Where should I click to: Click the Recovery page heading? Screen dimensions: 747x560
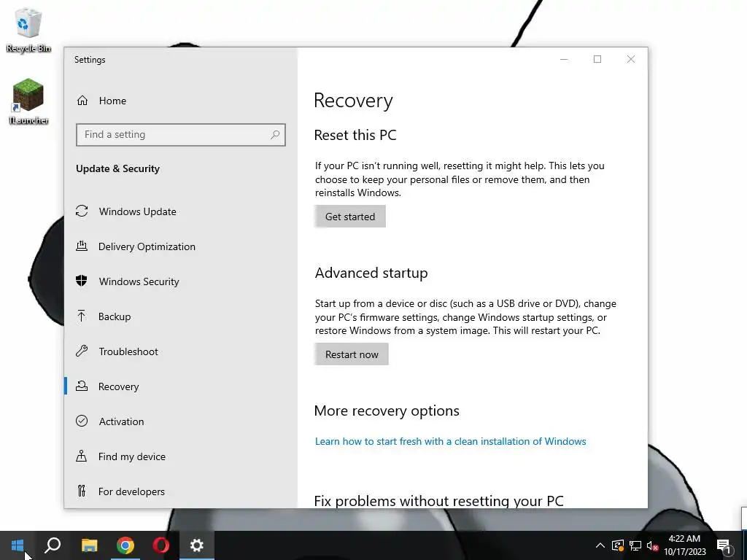(353, 101)
